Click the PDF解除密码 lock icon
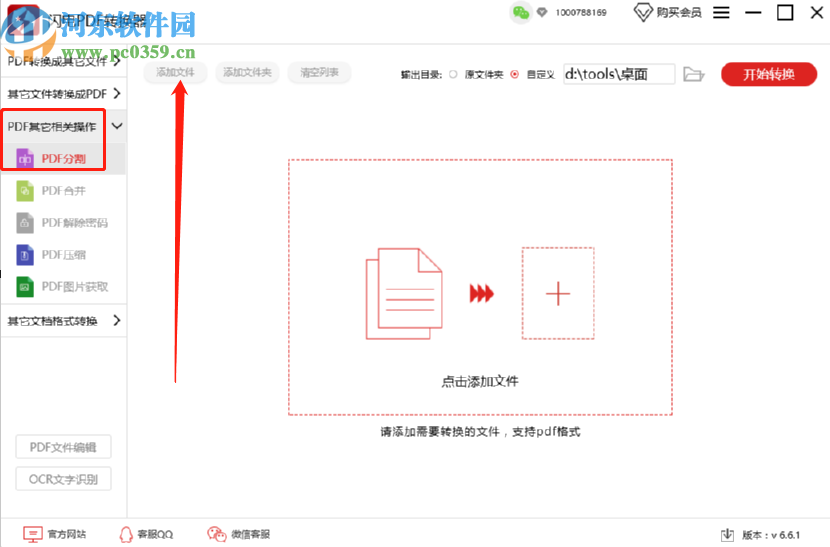The width and height of the screenshot is (830, 547). click(x=25, y=222)
